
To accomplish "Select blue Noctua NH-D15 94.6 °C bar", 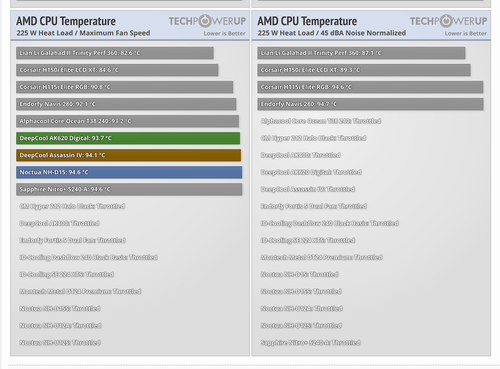I will tap(129, 172).
